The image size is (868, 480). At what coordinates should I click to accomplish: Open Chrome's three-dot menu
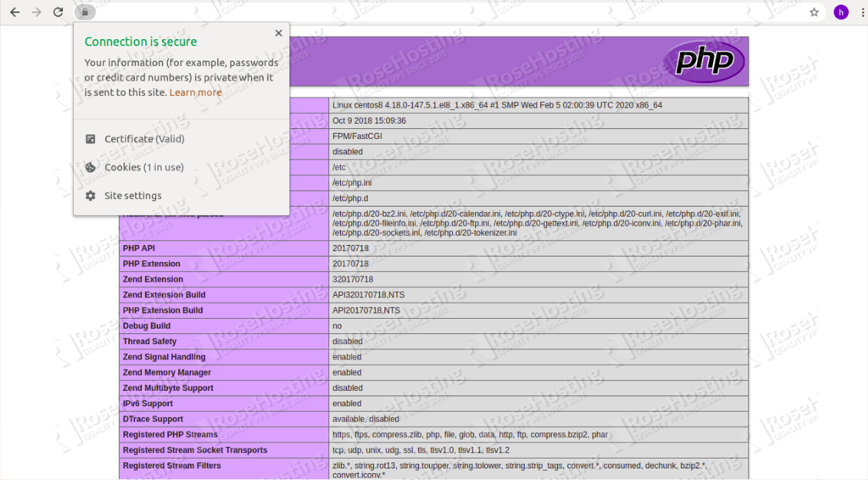(860, 12)
